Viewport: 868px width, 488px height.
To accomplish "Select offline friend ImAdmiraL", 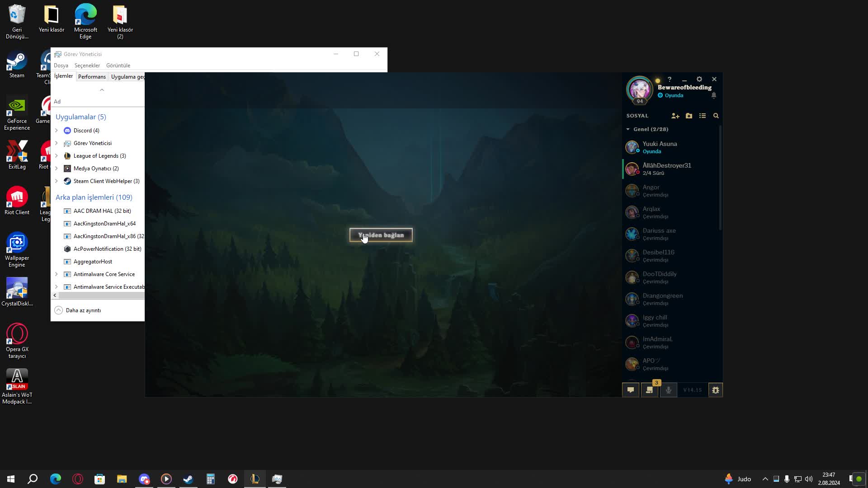I will point(671,343).
